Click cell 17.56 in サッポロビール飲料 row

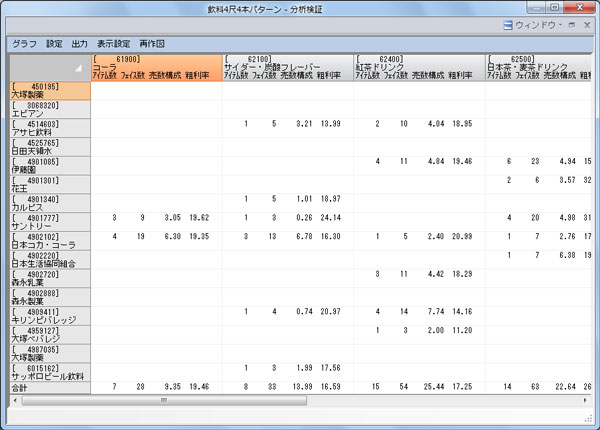point(331,368)
